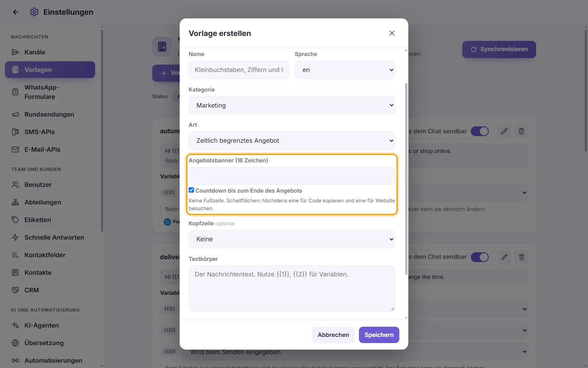Open Kanäle via its sidebar icon
The width and height of the screenshot is (588, 368).
click(x=15, y=52)
